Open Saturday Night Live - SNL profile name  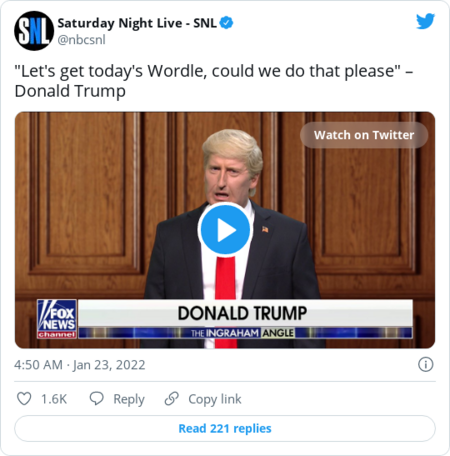click(x=137, y=23)
